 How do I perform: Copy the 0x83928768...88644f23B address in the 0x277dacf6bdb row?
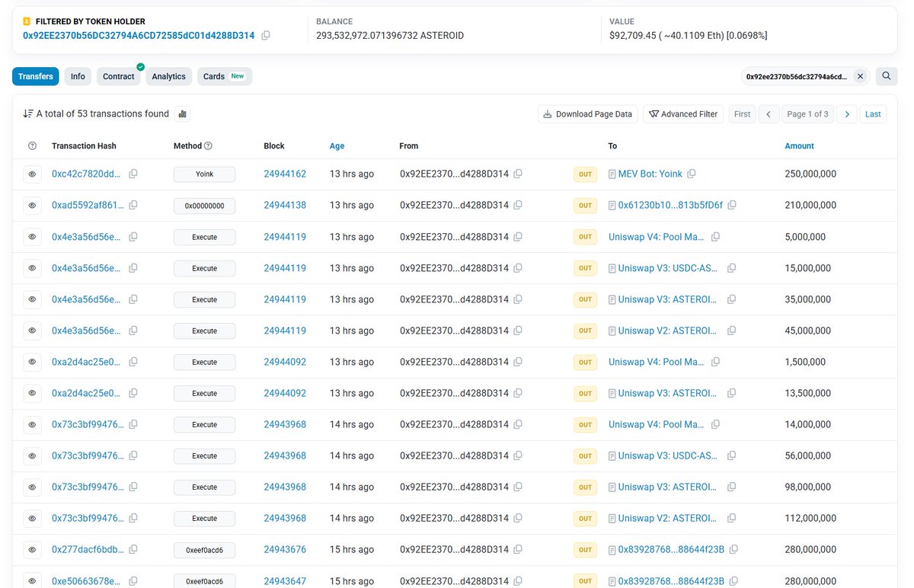pyautogui.click(x=732, y=550)
